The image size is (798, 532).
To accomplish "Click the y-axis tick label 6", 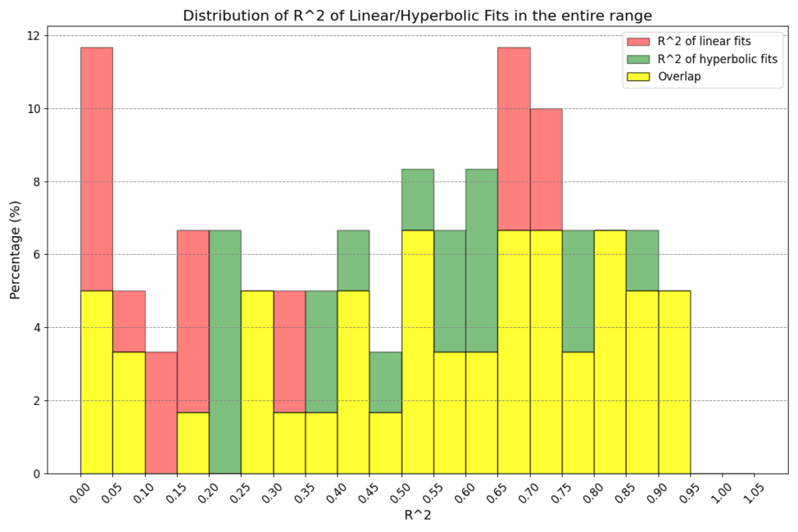I will click(x=37, y=255).
